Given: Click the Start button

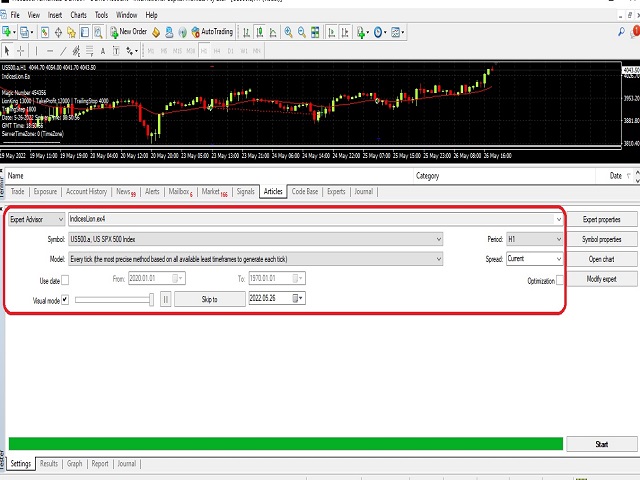Looking at the screenshot, I should (x=602, y=444).
